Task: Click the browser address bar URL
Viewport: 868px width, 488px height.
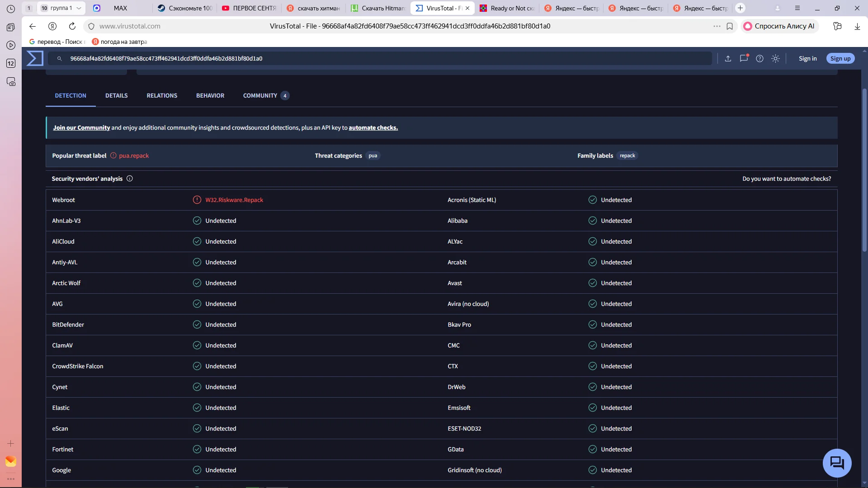Action: pyautogui.click(x=130, y=26)
